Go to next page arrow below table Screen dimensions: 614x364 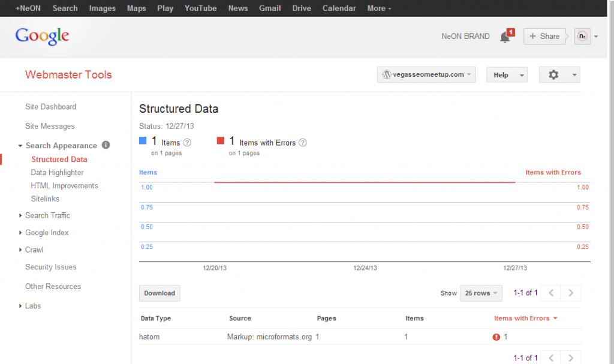pyautogui.click(x=571, y=358)
